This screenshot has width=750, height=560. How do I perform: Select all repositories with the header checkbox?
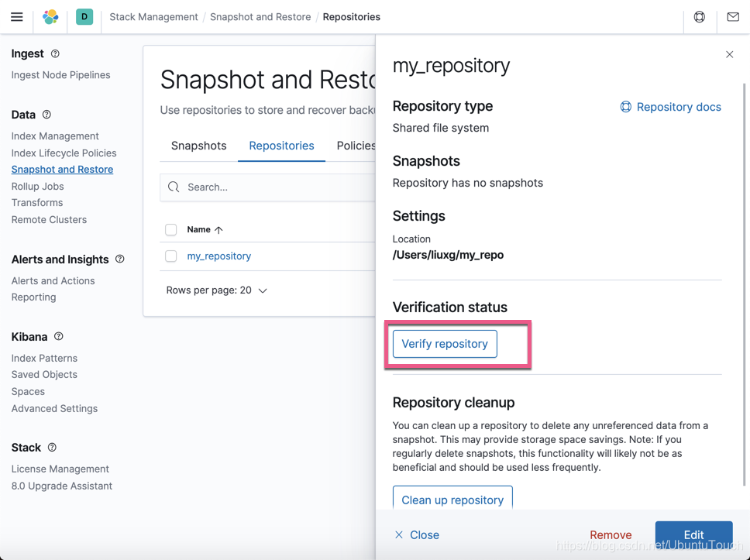click(170, 229)
